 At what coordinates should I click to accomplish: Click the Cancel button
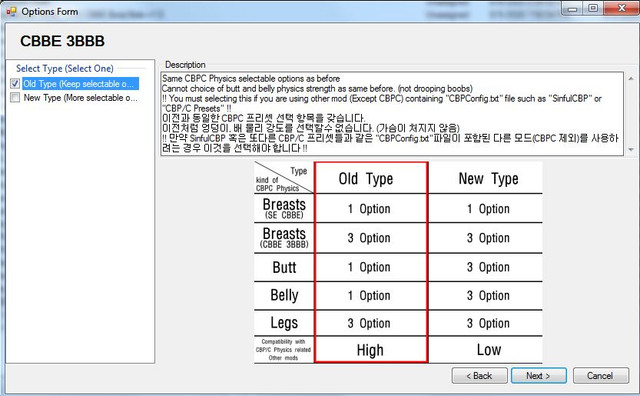coord(600,376)
